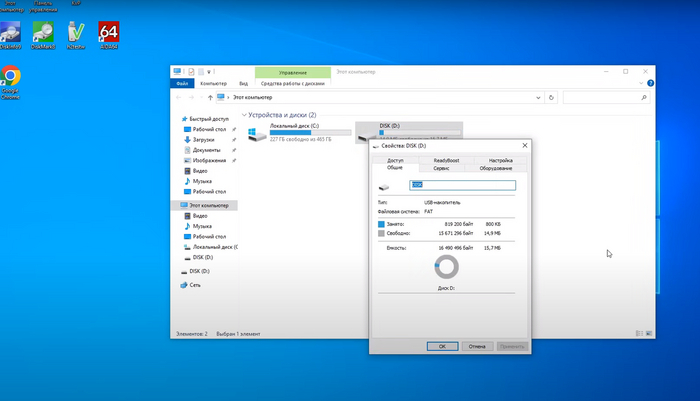Switch to the ReadyBoost tab
The image size is (700, 401).
(x=438, y=160)
